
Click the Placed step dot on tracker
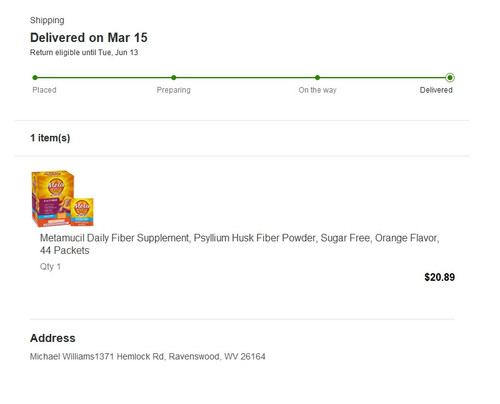tap(35, 78)
